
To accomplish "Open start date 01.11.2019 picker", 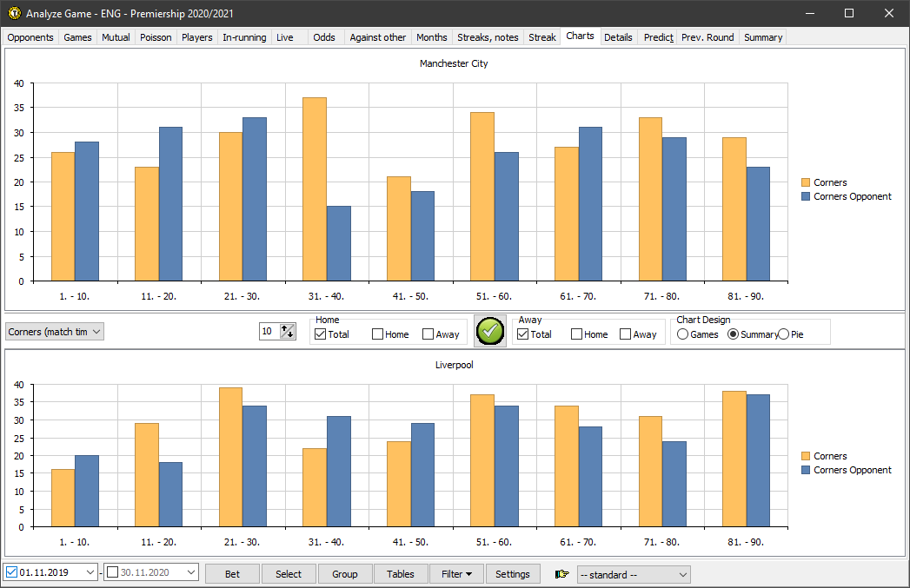I will click(90, 572).
